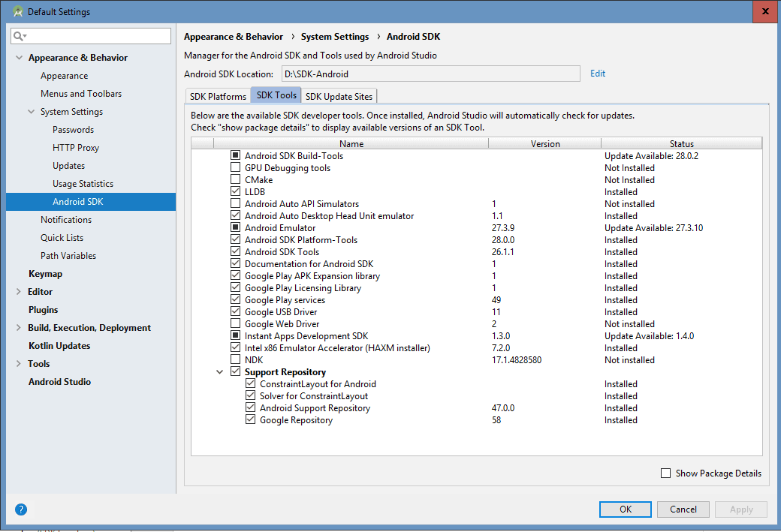This screenshot has height=532, width=781.
Task: Collapse the Support Repository group
Action: pos(219,371)
